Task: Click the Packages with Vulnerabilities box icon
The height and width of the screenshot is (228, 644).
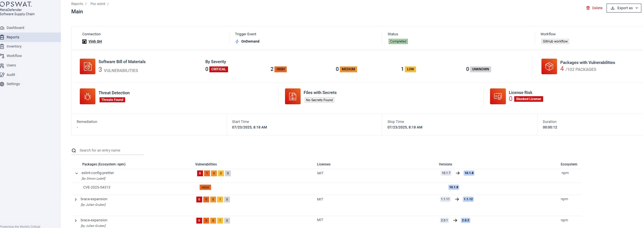Action: click(549, 66)
